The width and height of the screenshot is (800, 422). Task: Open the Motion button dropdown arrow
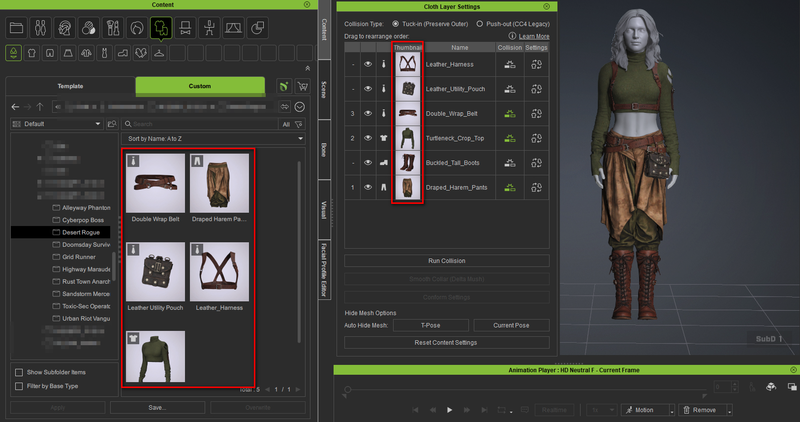click(x=672, y=410)
